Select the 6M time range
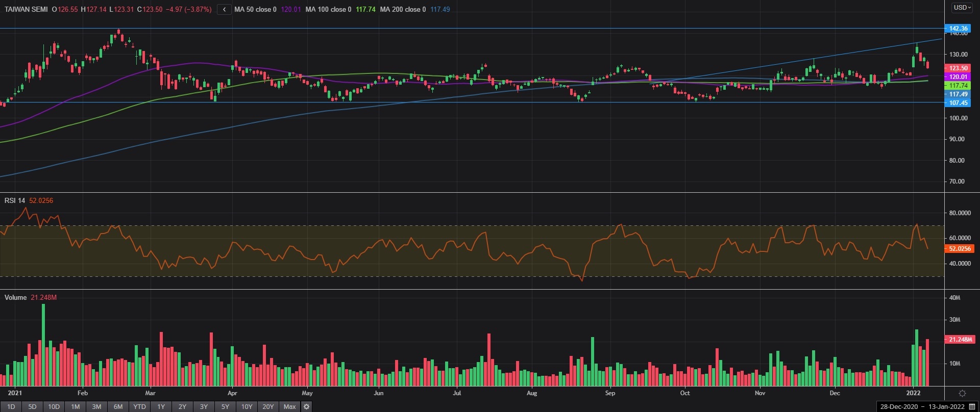The height and width of the screenshot is (412, 980). pos(118,406)
